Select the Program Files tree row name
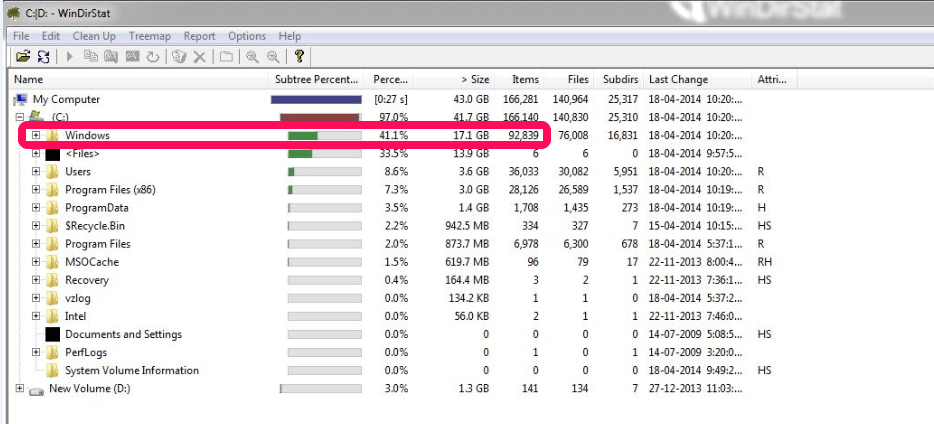This screenshot has width=934, height=424. click(x=98, y=244)
